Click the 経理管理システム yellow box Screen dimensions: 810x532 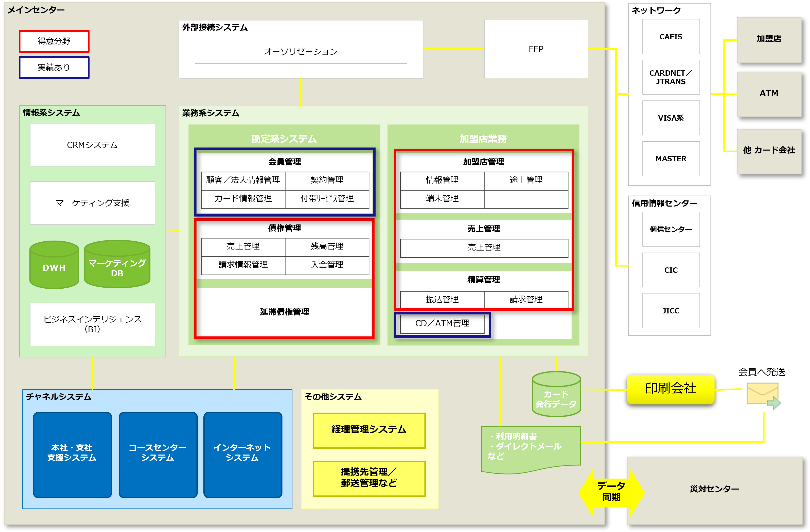click(369, 430)
